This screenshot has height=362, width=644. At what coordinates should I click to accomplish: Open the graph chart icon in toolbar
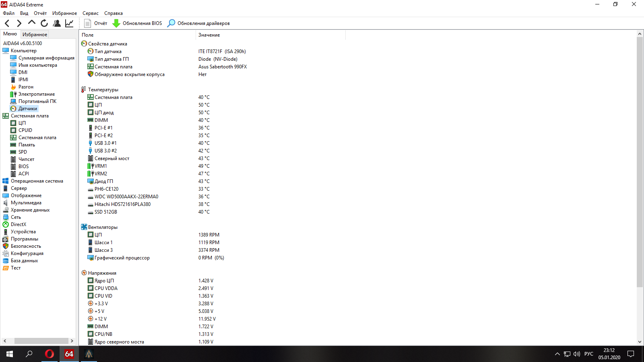pyautogui.click(x=69, y=23)
